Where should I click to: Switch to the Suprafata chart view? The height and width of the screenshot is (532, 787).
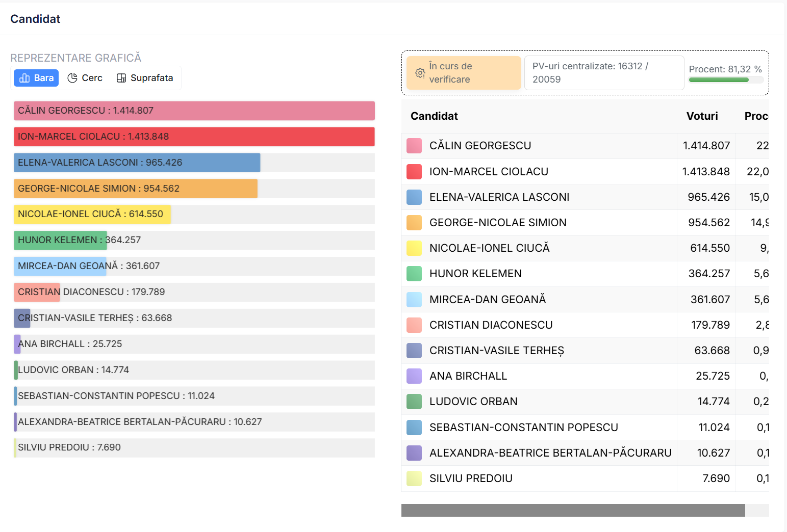145,78
